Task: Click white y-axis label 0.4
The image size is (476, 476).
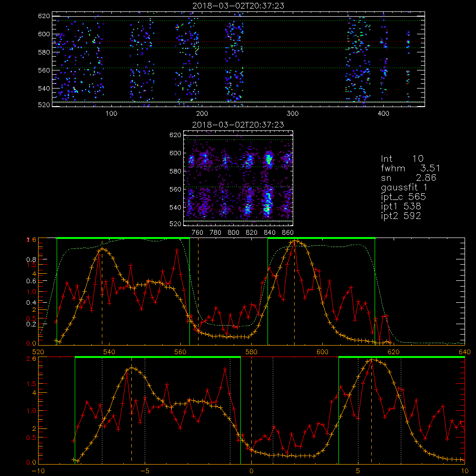Action: (x=30, y=303)
